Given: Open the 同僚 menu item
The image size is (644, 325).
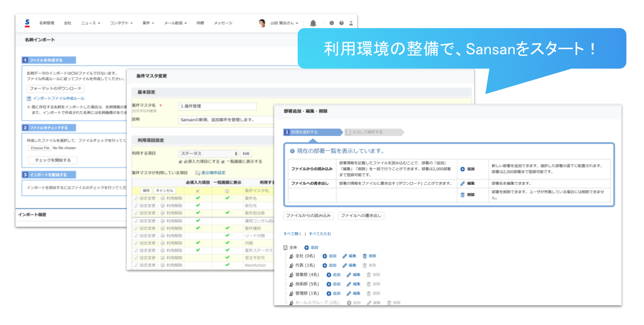Looking at the screenshot, I should [200, 23].
